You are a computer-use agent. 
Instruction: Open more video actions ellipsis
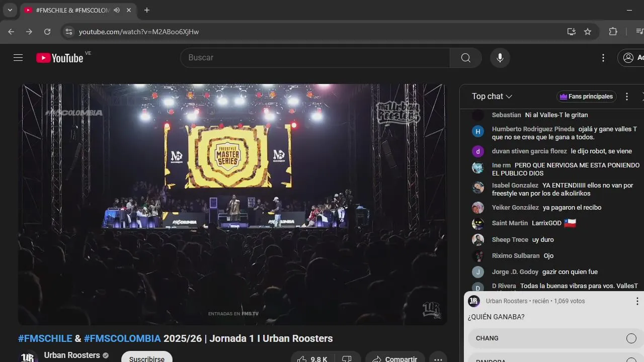point(438,359)
